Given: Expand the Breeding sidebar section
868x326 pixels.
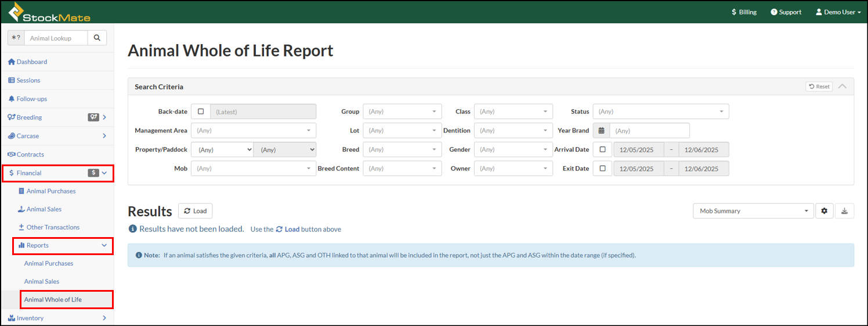Looking at the screenshot, I should click(57, 117).
